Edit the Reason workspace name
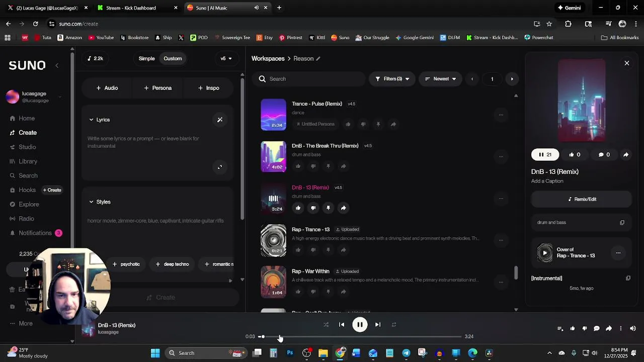 tap(318, 59)
